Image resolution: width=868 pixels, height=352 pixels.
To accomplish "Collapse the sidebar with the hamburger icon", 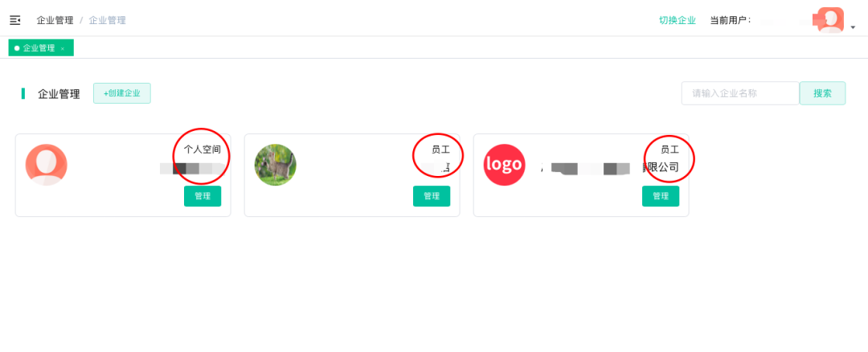I will click(x=15, y=20).
